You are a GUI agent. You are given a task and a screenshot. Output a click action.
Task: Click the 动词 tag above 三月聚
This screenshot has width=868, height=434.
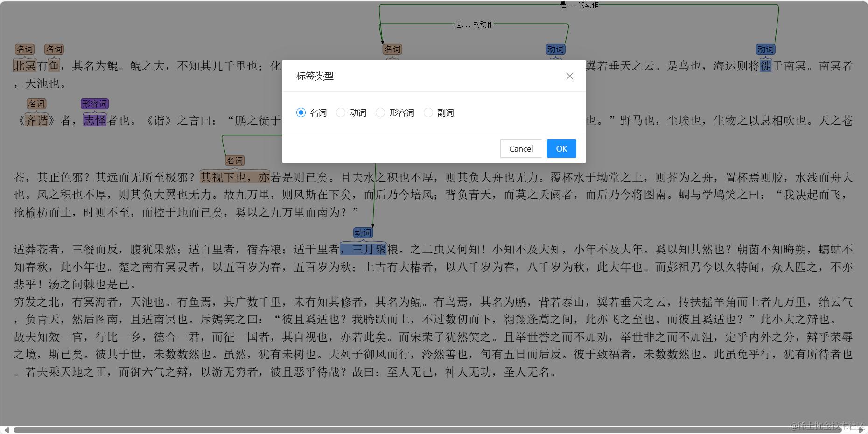pyautogui.click(x=364, y=232)
